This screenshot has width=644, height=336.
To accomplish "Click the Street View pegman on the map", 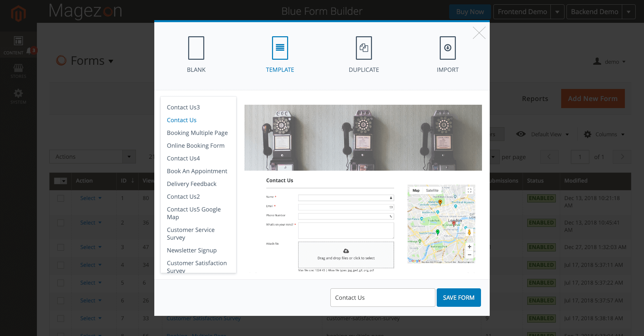I will click(470, 232).
